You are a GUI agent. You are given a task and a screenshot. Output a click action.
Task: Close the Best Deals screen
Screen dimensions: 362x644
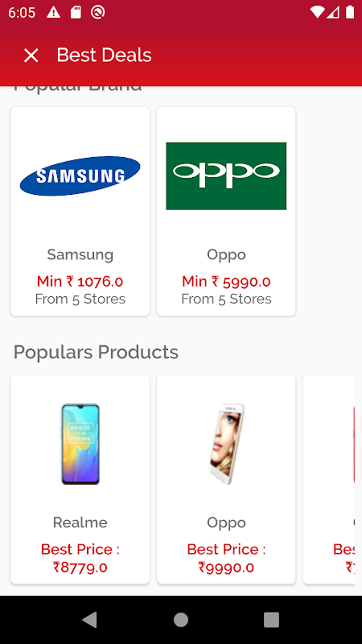coord(31,55)
